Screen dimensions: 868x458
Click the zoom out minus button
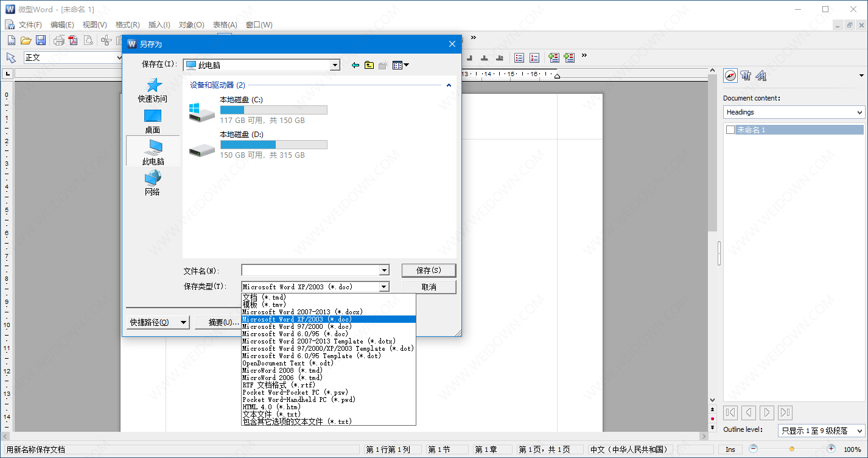click(x=754, y=449)
